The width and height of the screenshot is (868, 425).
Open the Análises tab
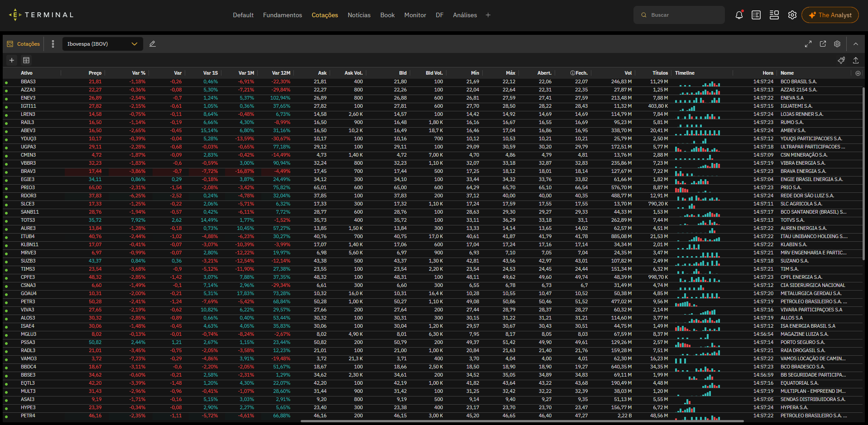point(465,15)
